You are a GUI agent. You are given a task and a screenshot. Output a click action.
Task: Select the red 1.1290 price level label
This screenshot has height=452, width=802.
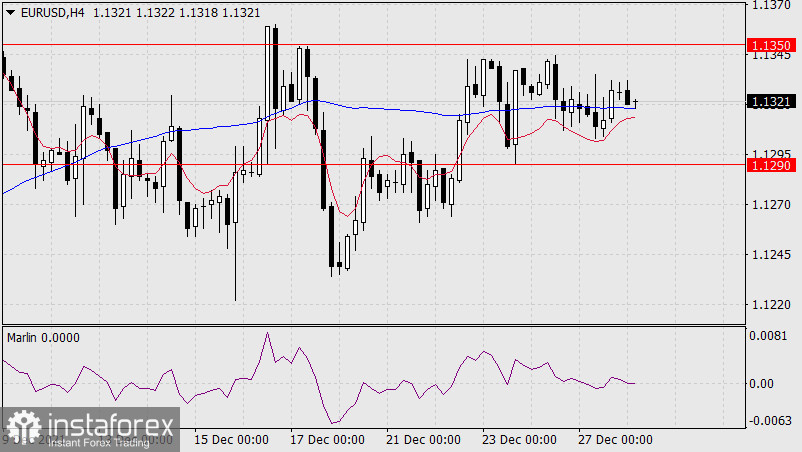[771, 164]
